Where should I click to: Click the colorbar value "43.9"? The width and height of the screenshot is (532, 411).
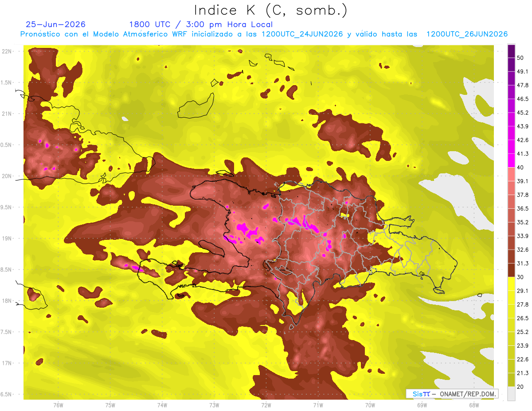pyautogui.click(x=523, y=126)
